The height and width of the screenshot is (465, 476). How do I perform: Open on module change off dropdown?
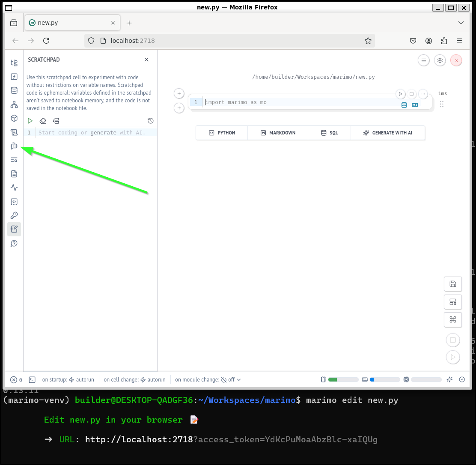pyautogui.click(x=208, y=380)
